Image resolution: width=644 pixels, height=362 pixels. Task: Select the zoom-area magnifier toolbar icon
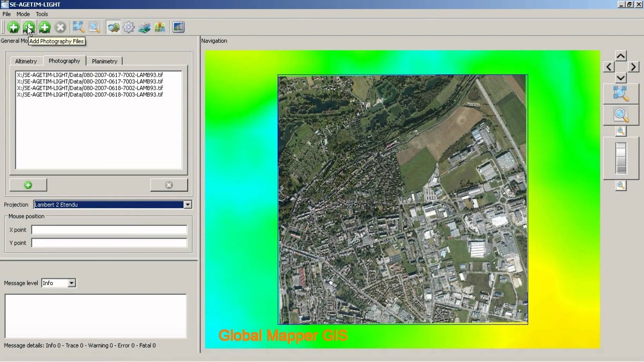(x=94, y=27)
